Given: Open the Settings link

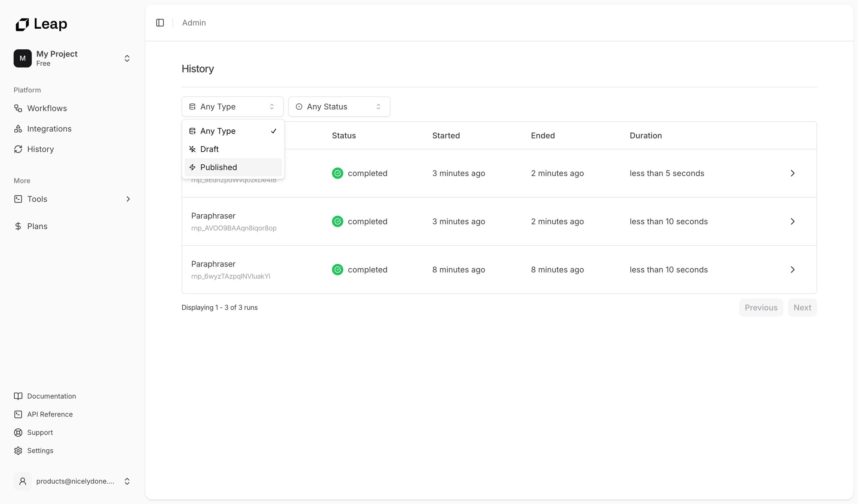Looking at the screenshot, I should (40, 451).
